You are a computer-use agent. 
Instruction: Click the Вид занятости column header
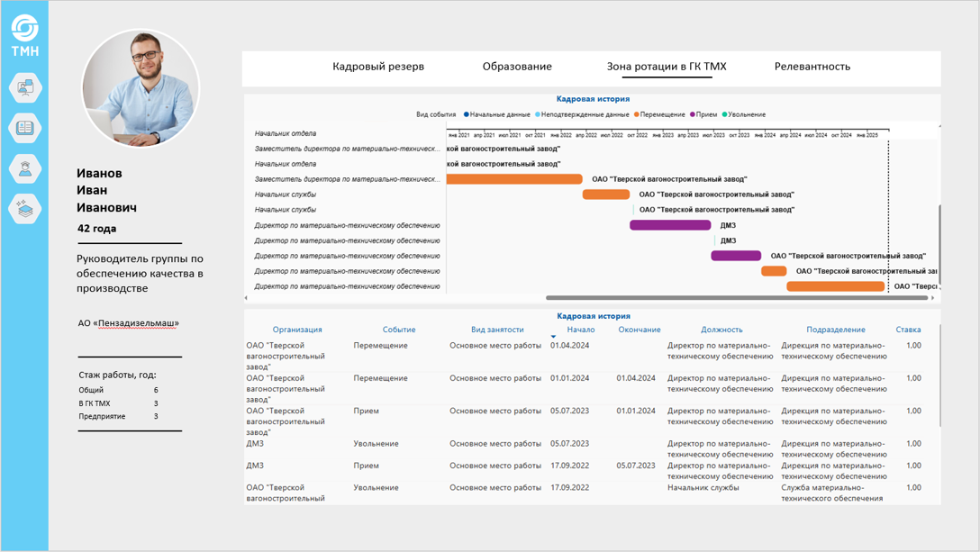[497, 330]
